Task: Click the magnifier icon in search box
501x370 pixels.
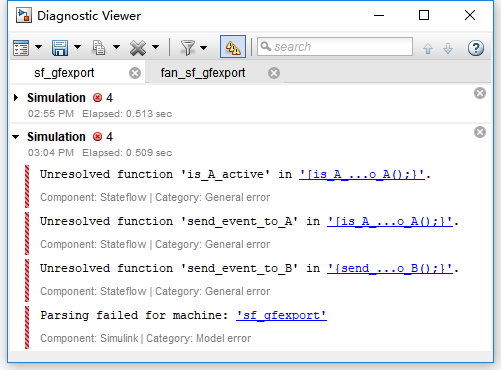Action: click(265, 46)
